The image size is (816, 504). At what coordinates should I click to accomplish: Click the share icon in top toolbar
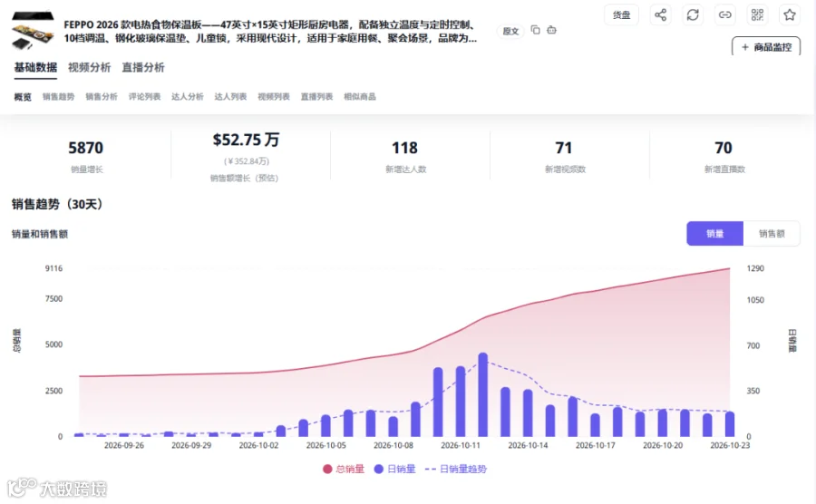[x=660, y=15]
